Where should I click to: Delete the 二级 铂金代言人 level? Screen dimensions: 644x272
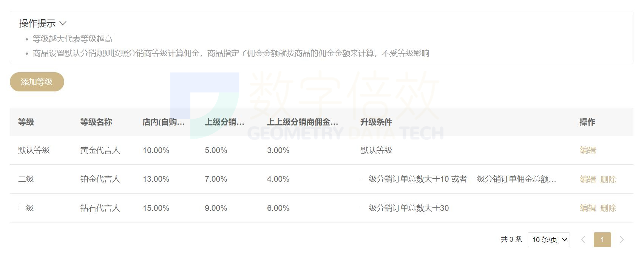tap(608, 179)
